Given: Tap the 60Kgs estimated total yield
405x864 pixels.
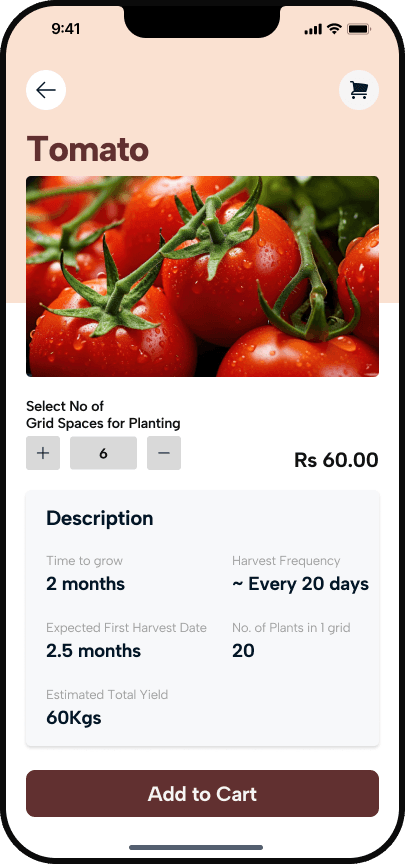Looking at the screenshot, I should click(74, 718).
